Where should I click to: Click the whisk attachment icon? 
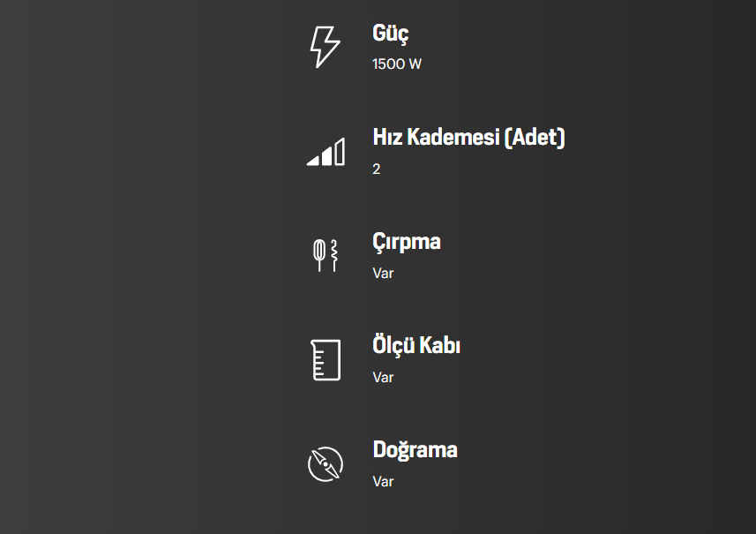point(326,255)
